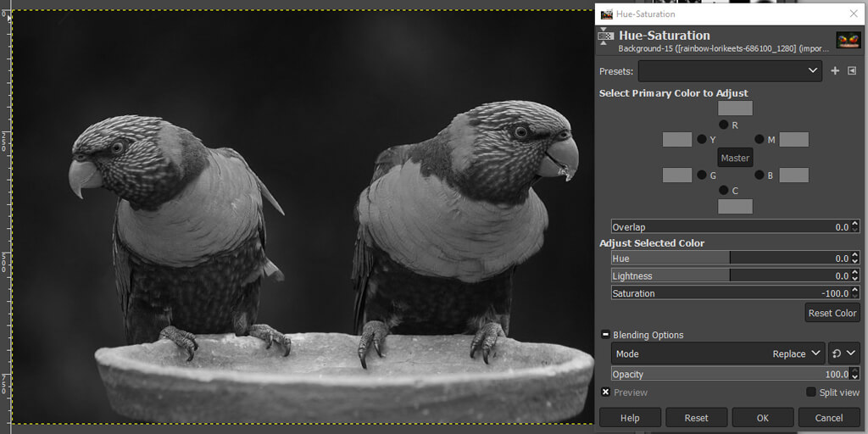868x434 pixels.
Task: Select the B (blue) primary color radio
Action: tap(759, 175)
